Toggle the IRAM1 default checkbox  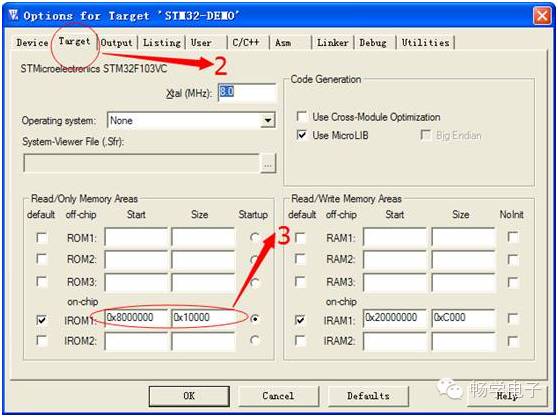tap(300, 320)
